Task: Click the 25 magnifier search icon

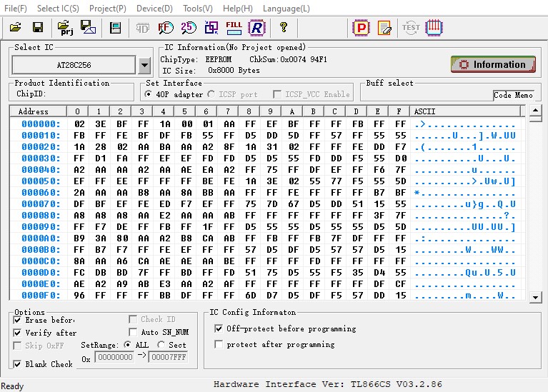Action: click(x=189, y=28)
